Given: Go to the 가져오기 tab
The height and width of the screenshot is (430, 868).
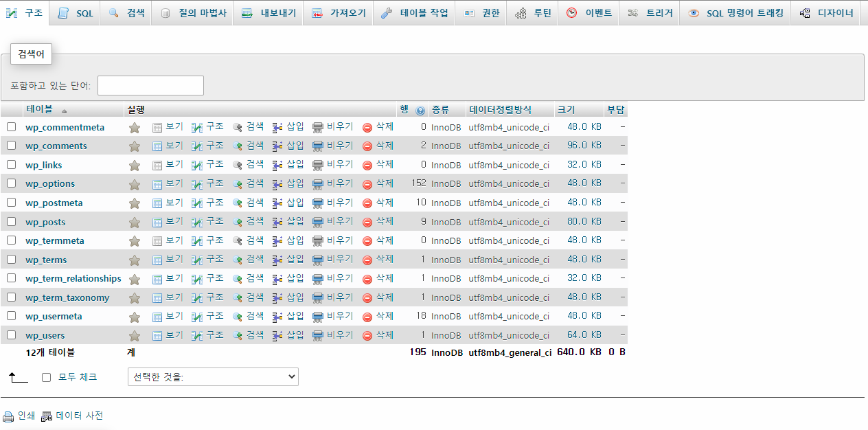Looking at the screenshot, I should point(339,13).
